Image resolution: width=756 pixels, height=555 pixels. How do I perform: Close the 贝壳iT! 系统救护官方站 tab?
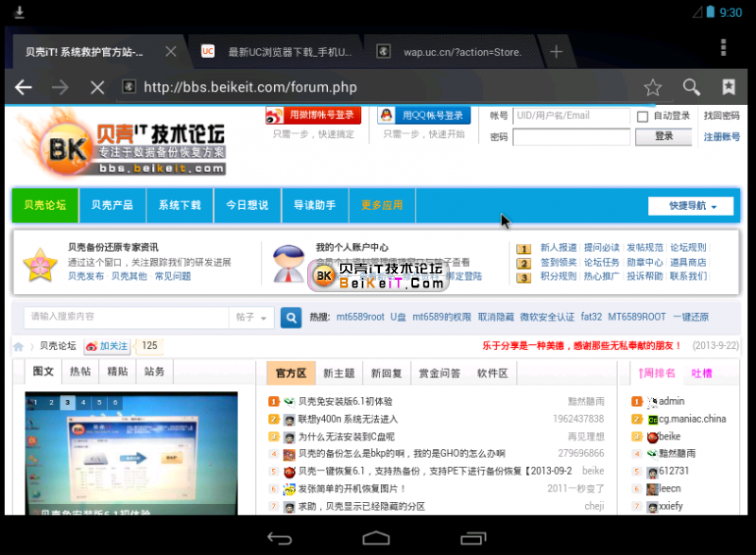(171, 51)
